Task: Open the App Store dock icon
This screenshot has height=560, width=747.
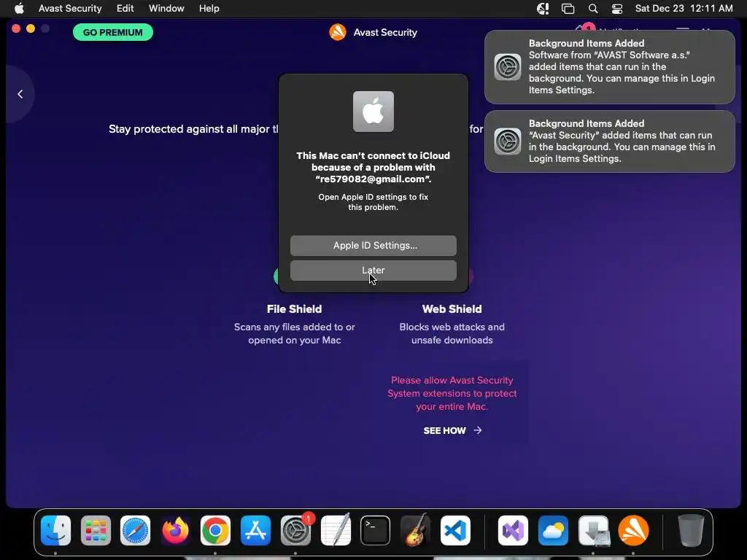Action: pos(255,530)
